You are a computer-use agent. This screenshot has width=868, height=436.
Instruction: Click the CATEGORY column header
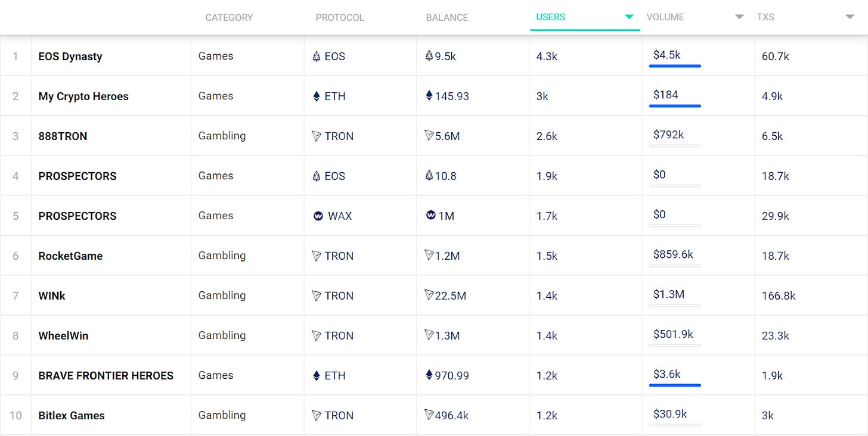click(229, 18)
